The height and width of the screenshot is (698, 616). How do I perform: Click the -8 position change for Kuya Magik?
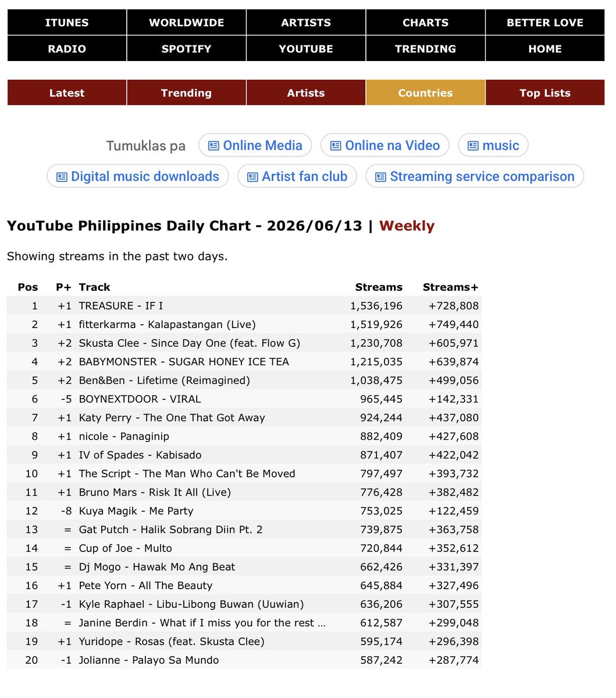(66, 511)
